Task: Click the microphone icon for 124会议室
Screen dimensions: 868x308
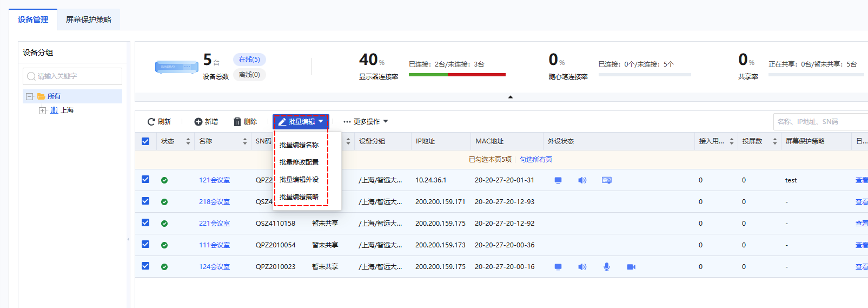Action: tap(607, 267)
